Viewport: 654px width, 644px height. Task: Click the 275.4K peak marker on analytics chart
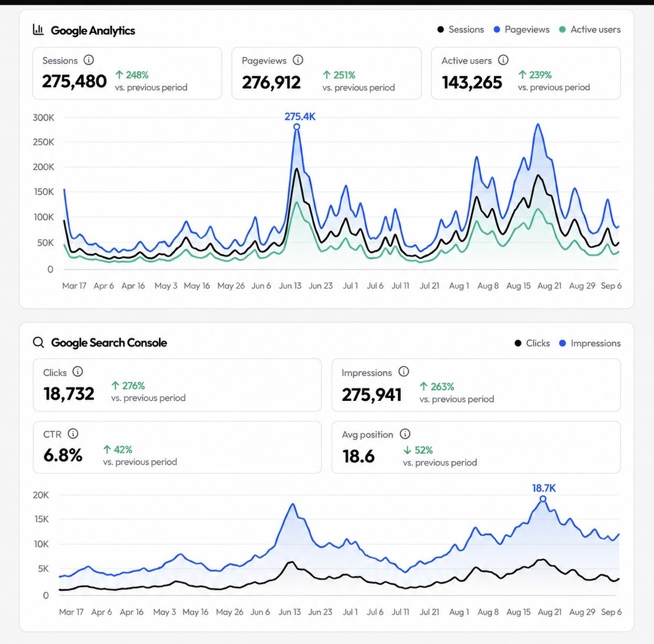point(297,127)
